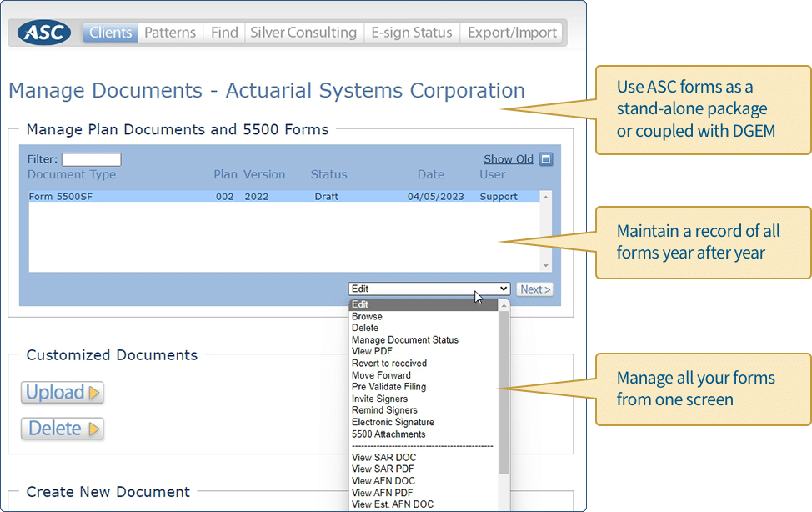
Task: Go to the Export/Import tab
Action: [x=511, y=32]
